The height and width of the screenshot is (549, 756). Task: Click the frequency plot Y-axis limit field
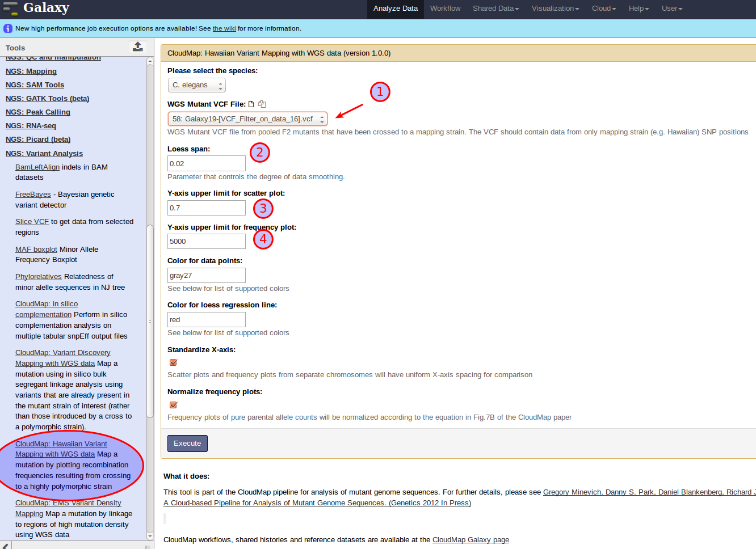(207, 242)
